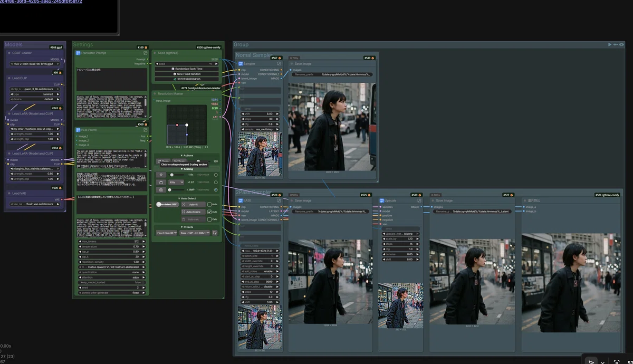Open the my_char_FluxKlein lora dropdown
Viewport: 633px width, 364px height.
click(34, 129)
